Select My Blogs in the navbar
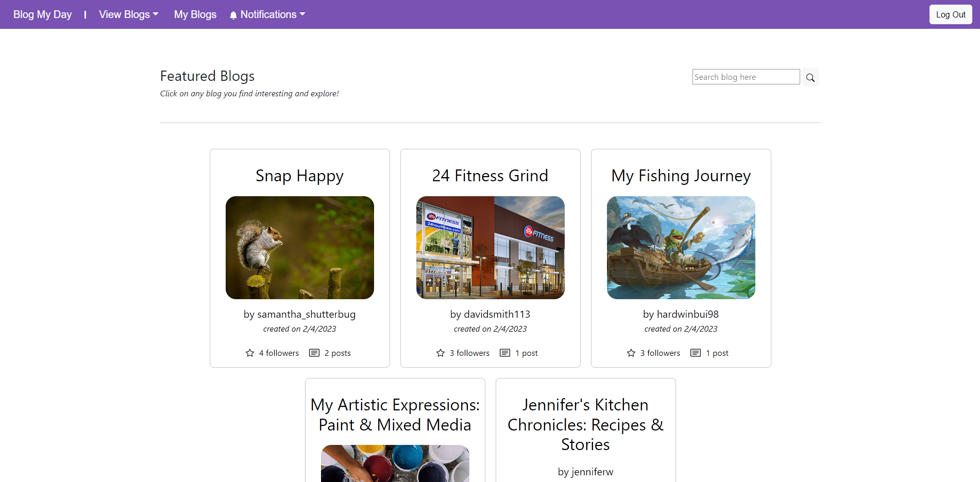This screenshot has height=482, width=980. click(x=195, y=14)
